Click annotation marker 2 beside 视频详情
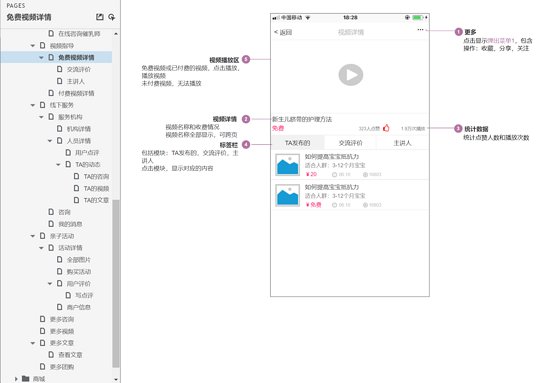550x383 pixels. (x=246, y=119)
